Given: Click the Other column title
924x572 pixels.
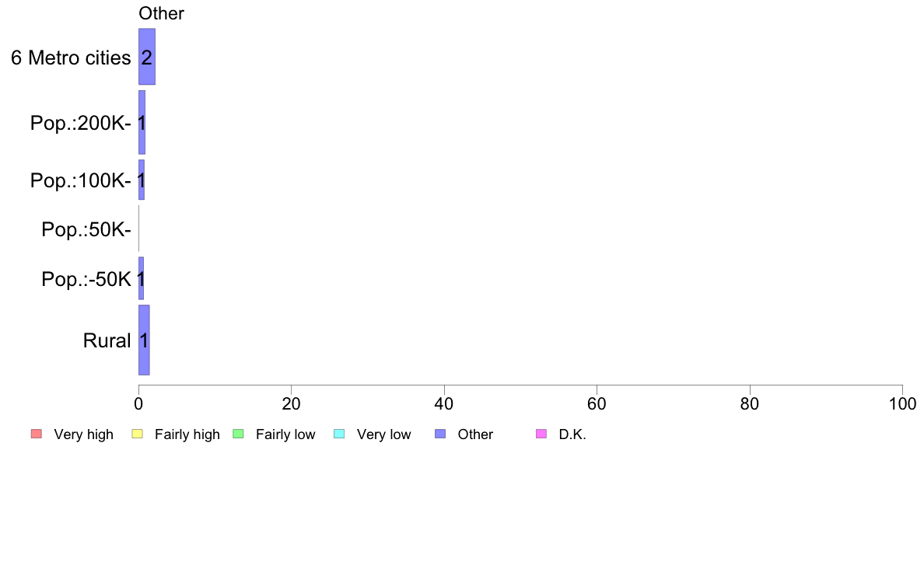Looking at the screenshot, I should pos(162,13).
